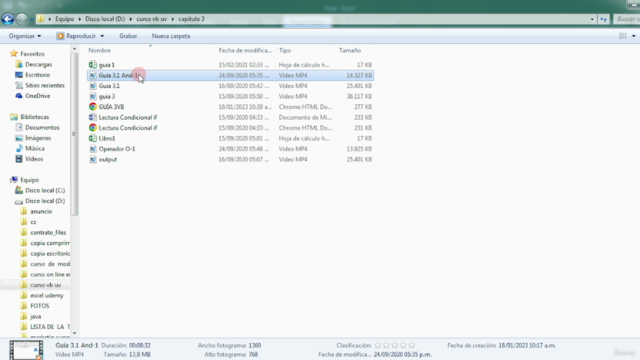Open Sitios recientes in the sidebar

pyautogui.click(x=44, y=85)
